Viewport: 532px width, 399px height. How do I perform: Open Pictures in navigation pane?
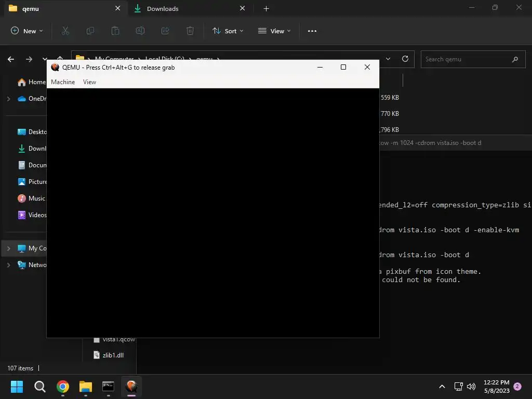32,181
